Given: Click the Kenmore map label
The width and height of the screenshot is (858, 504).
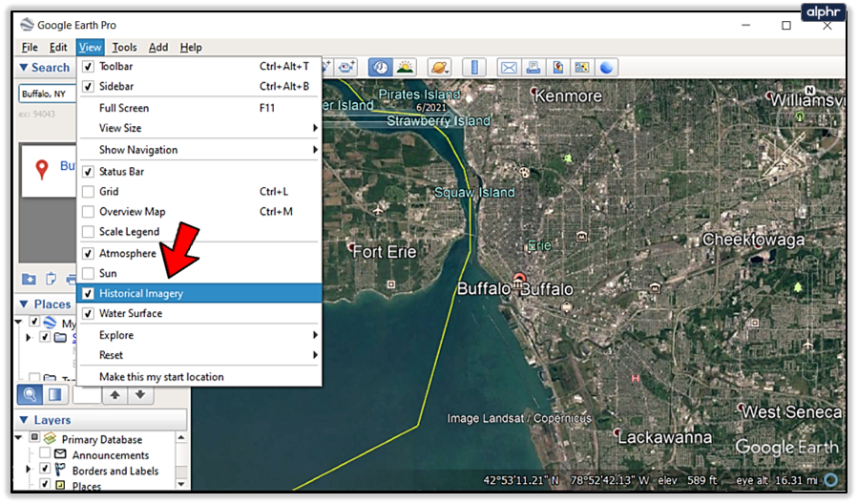Looking at the screenshot, I should pyautogui.click(x=568, y=95).
